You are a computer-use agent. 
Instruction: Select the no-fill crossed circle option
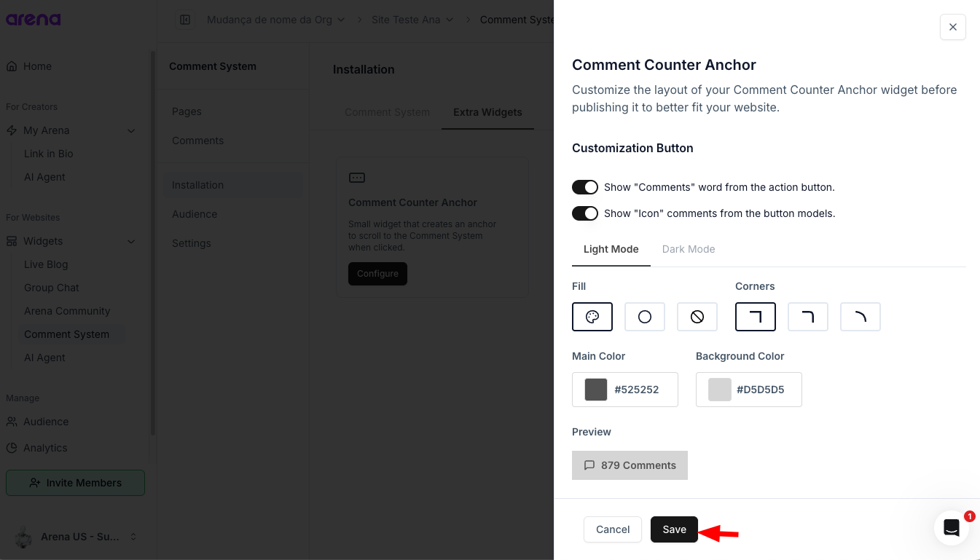(697, 317)
